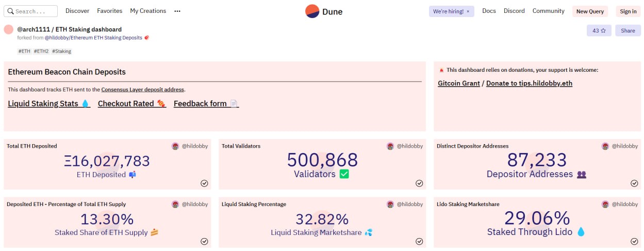The image size is (644, 251).
Task: Click the three-dot more menu in navigation
Action: click(x=177, y=11)
